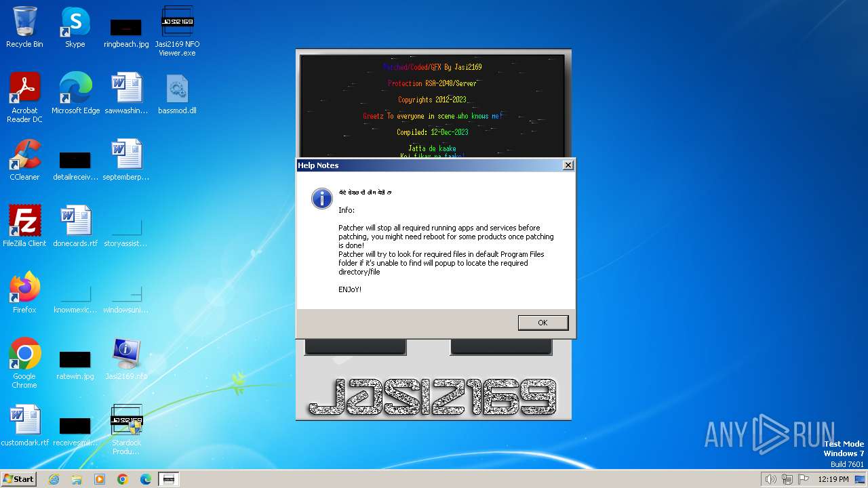Viewport: 868px width, 488px height.
Task: Open Chrome from the taskbar
Action: [123, 479]
